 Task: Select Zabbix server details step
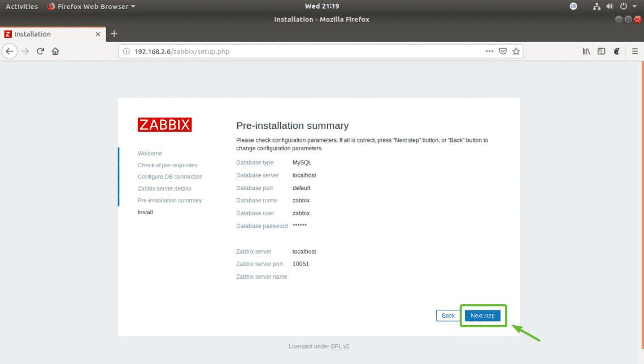point(164,189)
